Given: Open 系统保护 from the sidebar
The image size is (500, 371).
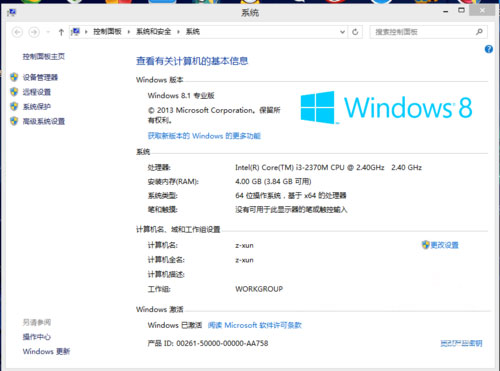Looking at the screenshot, I should [x=37, y=107].
